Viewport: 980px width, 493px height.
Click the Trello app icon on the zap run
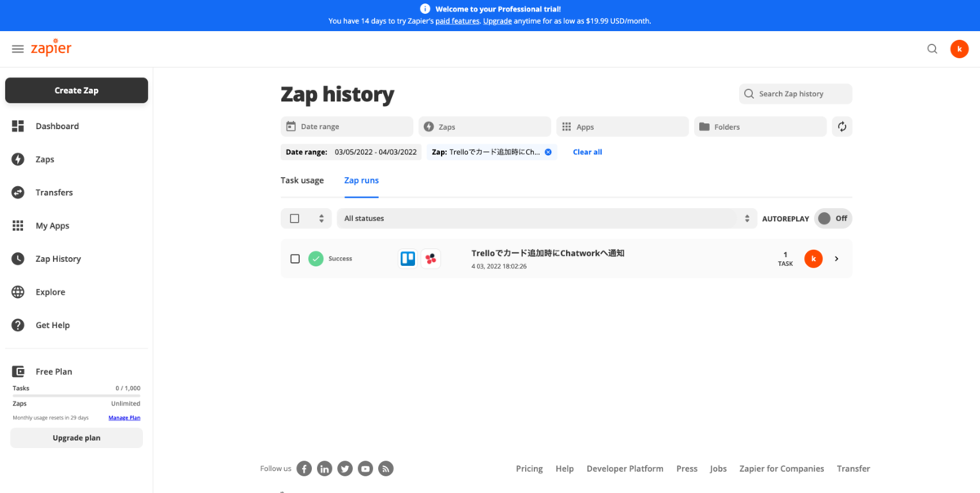tap(407, 259)
